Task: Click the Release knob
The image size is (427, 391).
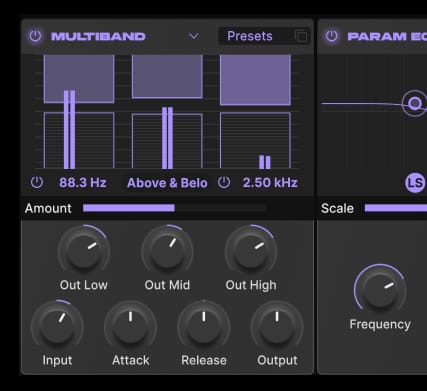Action: (204, 326)
